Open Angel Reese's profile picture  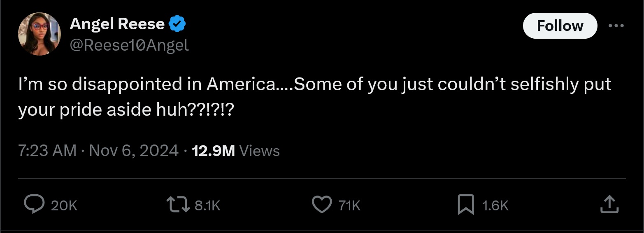(40, 34)
